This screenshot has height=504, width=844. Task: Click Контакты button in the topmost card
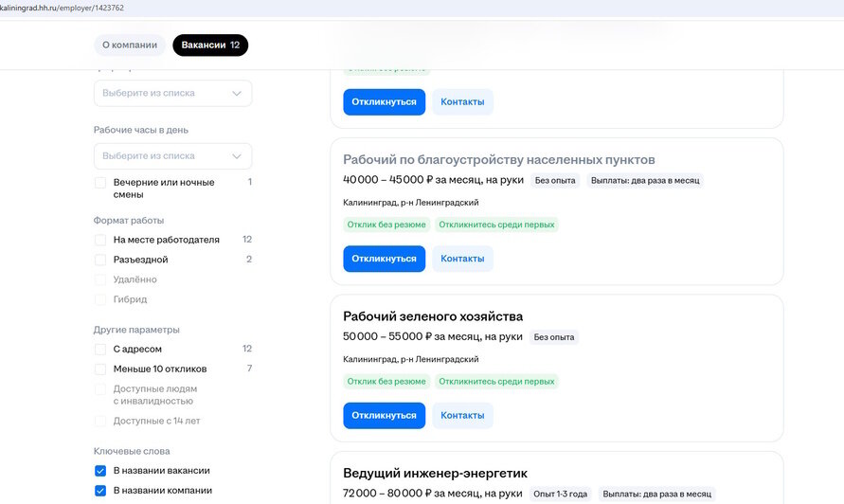pos(462,102)
